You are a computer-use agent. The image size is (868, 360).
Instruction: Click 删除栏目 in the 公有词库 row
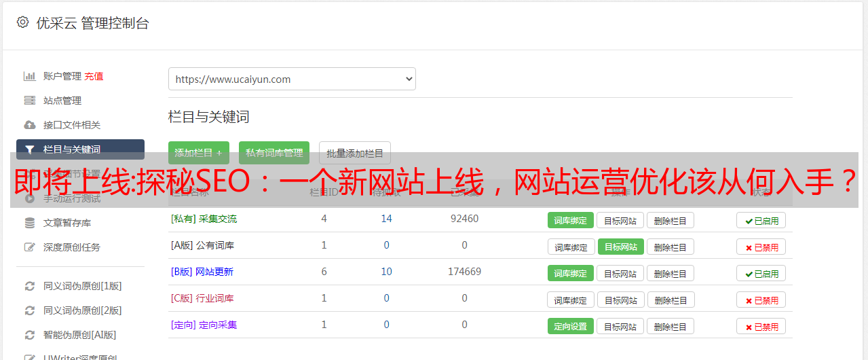pos(670,247)
